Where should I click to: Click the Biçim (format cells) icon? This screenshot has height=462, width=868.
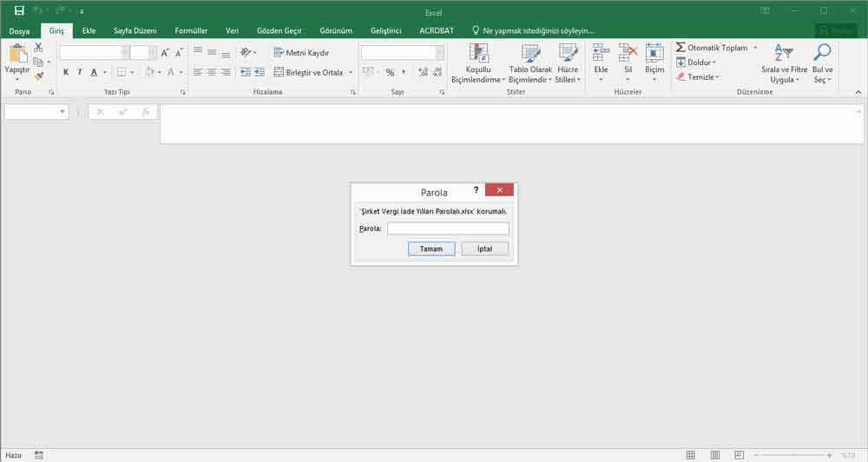[654, 53]
